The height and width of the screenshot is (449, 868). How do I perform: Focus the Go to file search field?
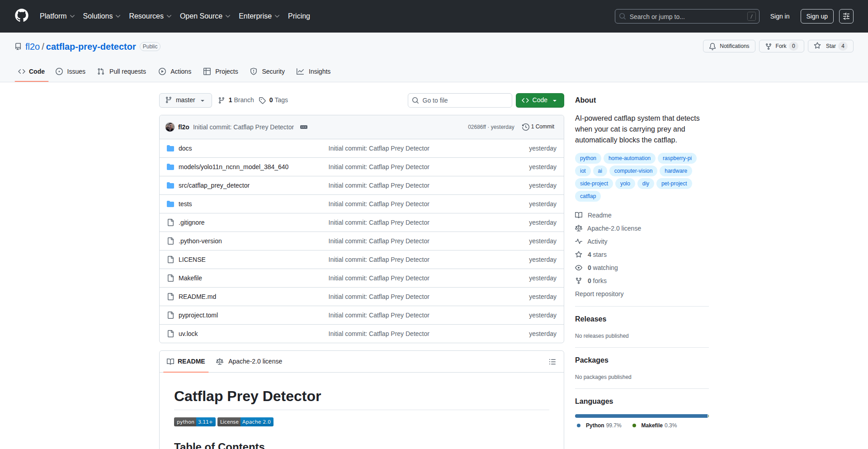(460, 100)
